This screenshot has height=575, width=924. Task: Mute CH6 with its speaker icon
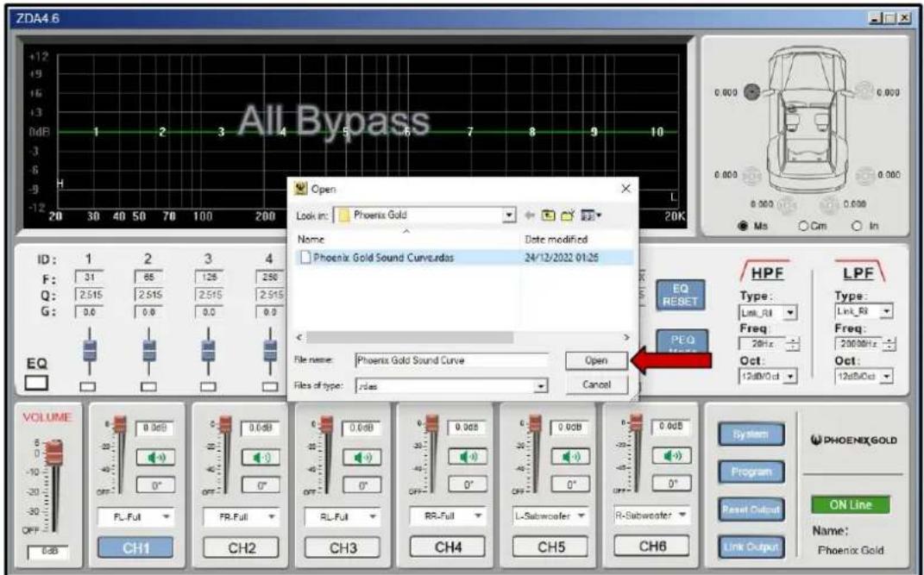(672, 455)
